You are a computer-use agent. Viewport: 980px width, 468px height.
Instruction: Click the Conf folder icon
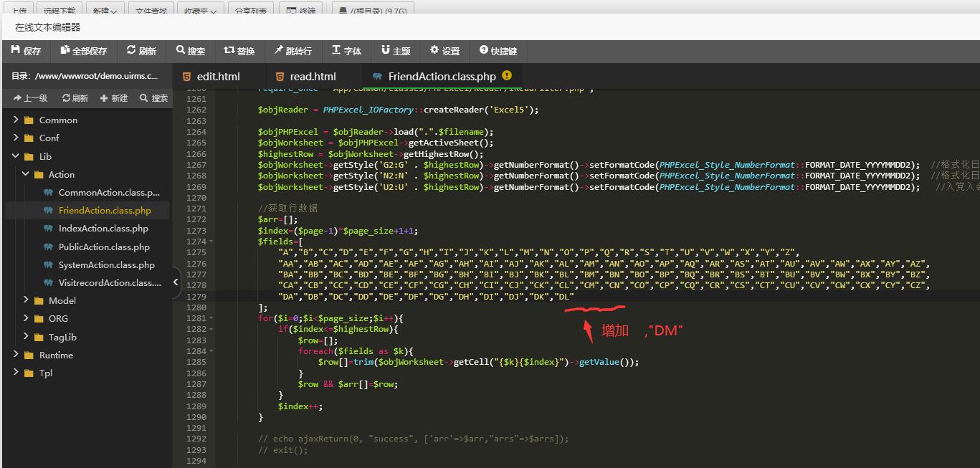tap(29, 138)
